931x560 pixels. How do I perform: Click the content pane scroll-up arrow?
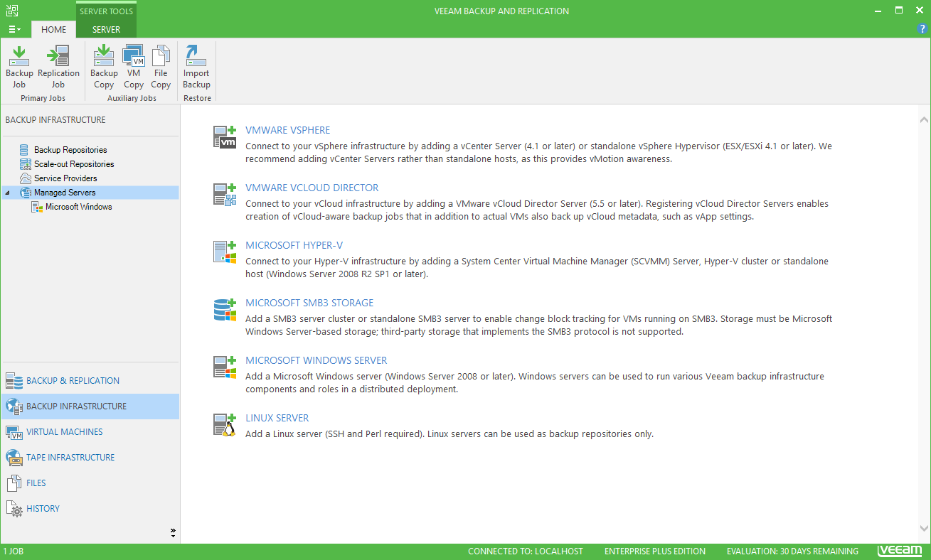point(924,120)
